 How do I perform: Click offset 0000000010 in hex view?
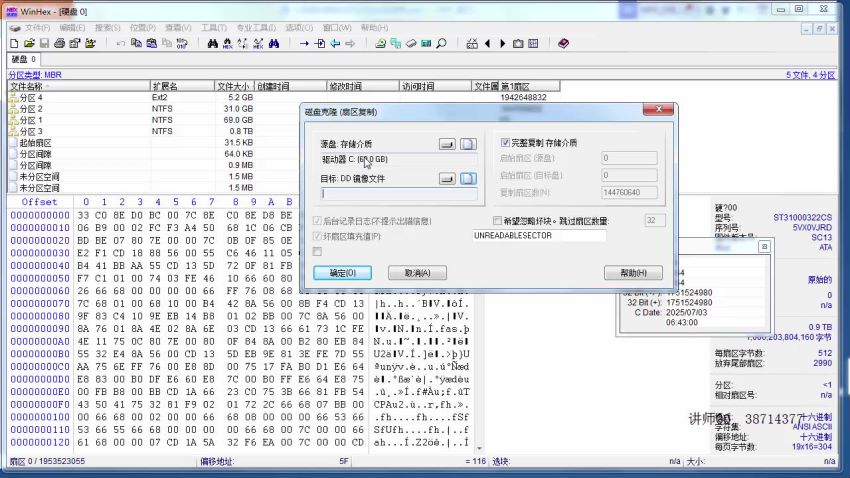click(x=40, y=228)
